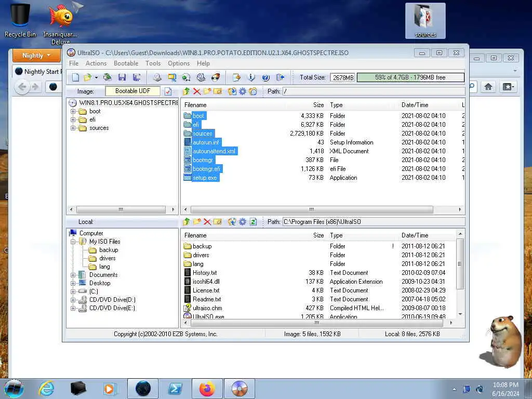Click the New blank image toolbar icon
This screenshot has width=532, height=399.
pos(75,78)
